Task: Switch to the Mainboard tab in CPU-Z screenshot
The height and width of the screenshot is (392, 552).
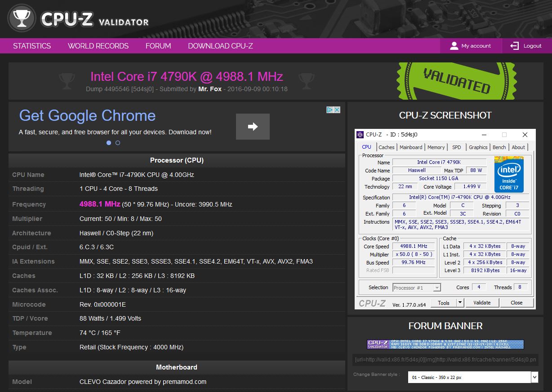Action: point(411,147)
